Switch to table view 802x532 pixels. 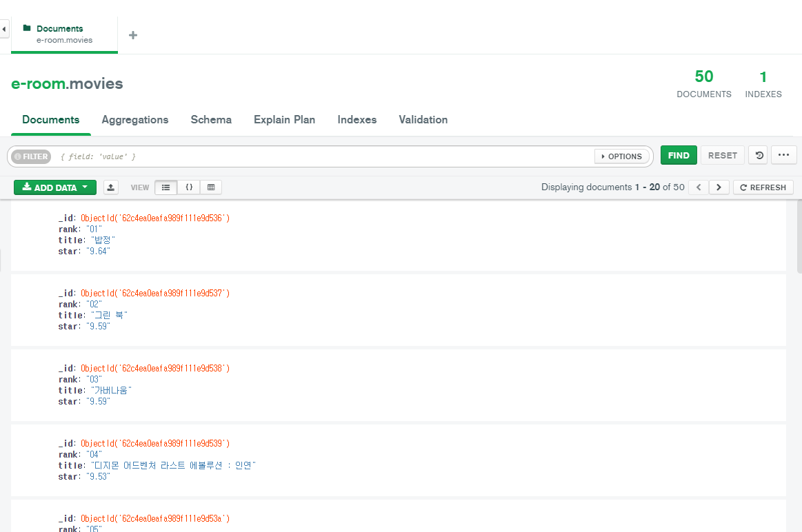click(211, 187)
